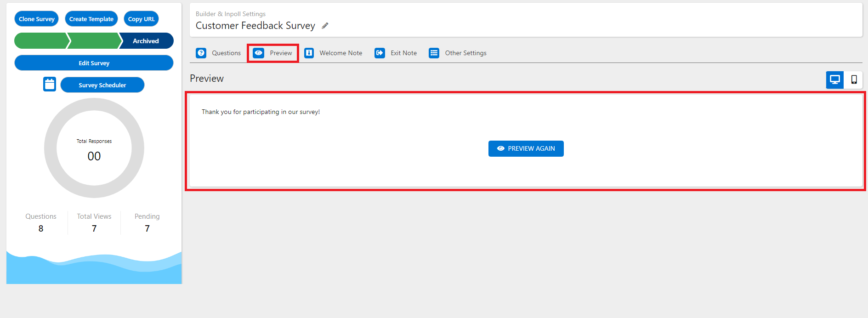
Task: Click the Copy URL button
Action: click(142, 19)
